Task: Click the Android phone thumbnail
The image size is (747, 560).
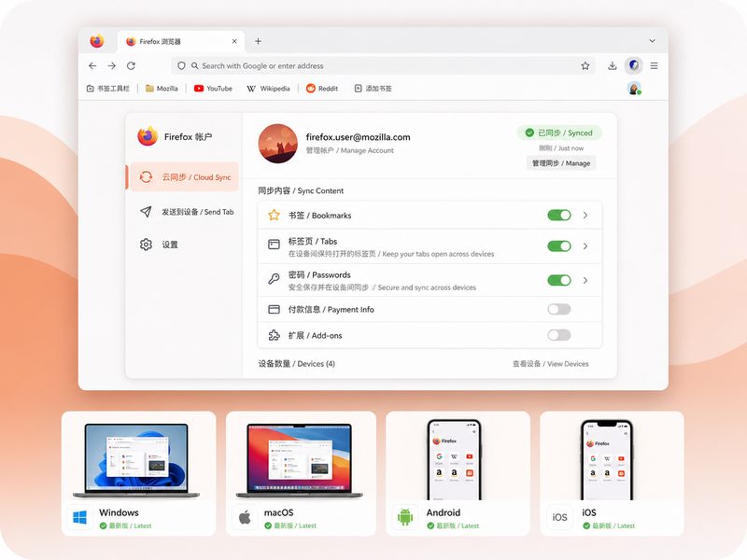Action: [454, 460]
